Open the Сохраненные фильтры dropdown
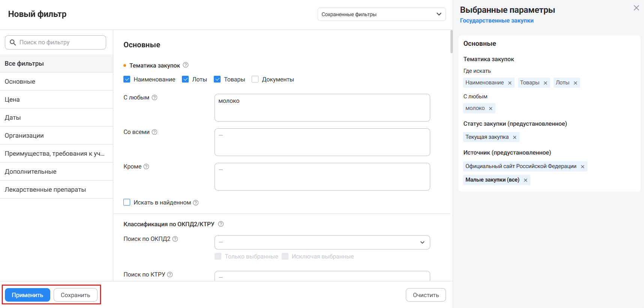644x308 pixels. pos(381,14)
